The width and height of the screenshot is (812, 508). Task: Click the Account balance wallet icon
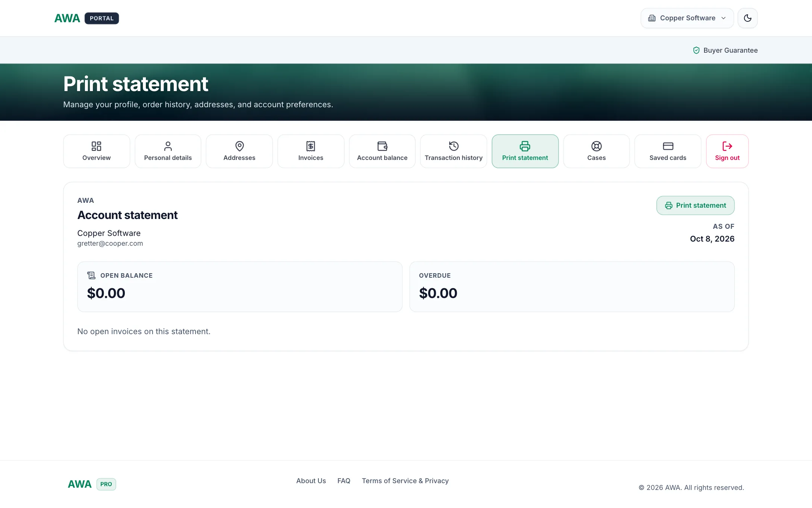click(382, 146)
